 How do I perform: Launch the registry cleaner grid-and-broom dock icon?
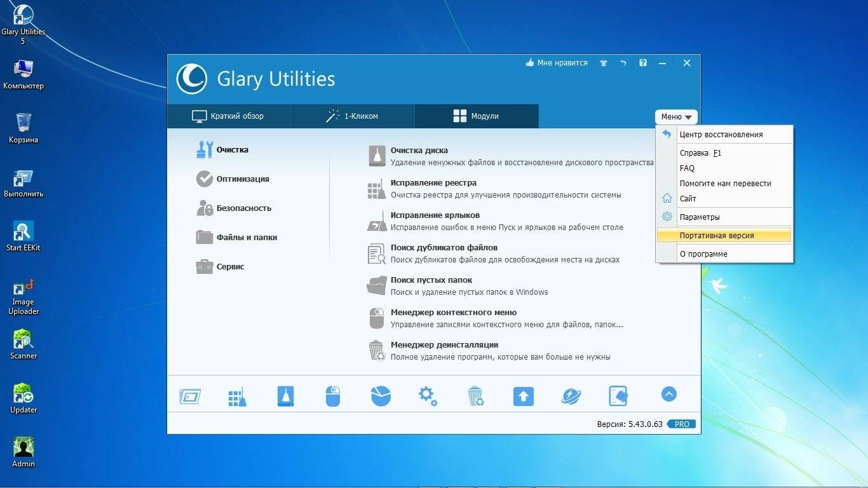237,396
